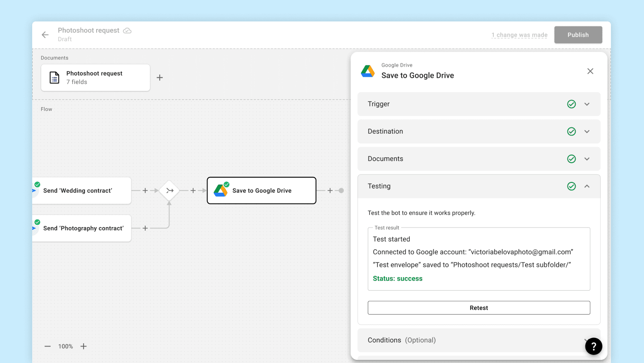Viewport: 644px width, 363px height.
Task: Add a step after Send 'Wedding contract'
Action: [145, 190]
